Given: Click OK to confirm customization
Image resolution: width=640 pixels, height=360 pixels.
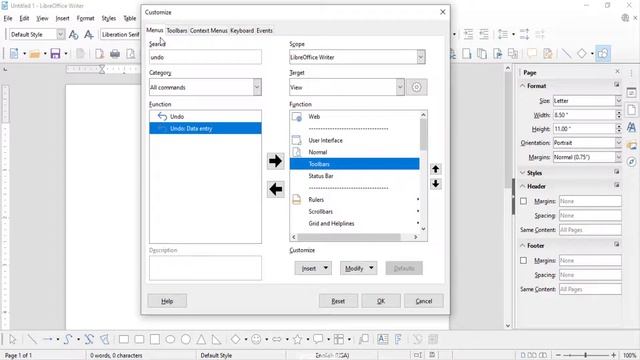Looking at the screenshot, I should pyautogui.click(x=381, y=301).
